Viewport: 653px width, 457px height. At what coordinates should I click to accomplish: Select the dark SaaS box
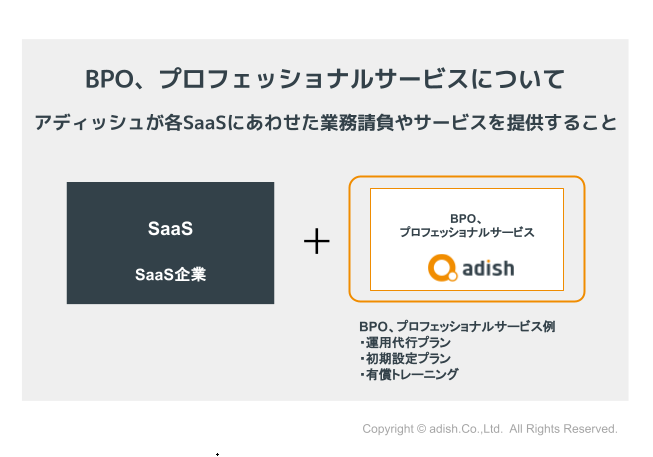tap(170, 242)
